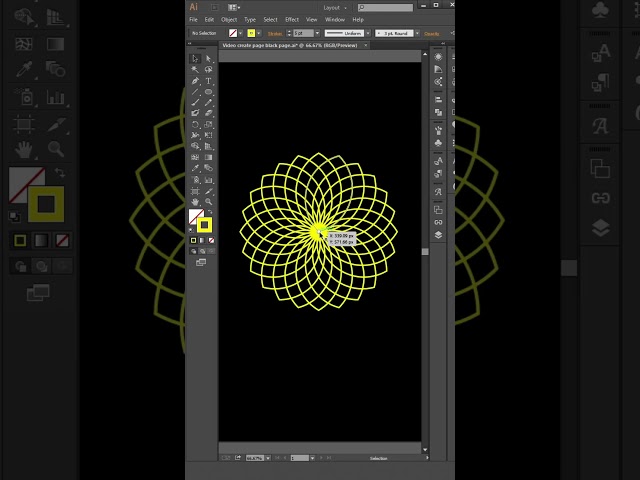This screenshot has width=640, height=480.
Task: Select the Line Segment tool
Action: [x=195, y=92]
